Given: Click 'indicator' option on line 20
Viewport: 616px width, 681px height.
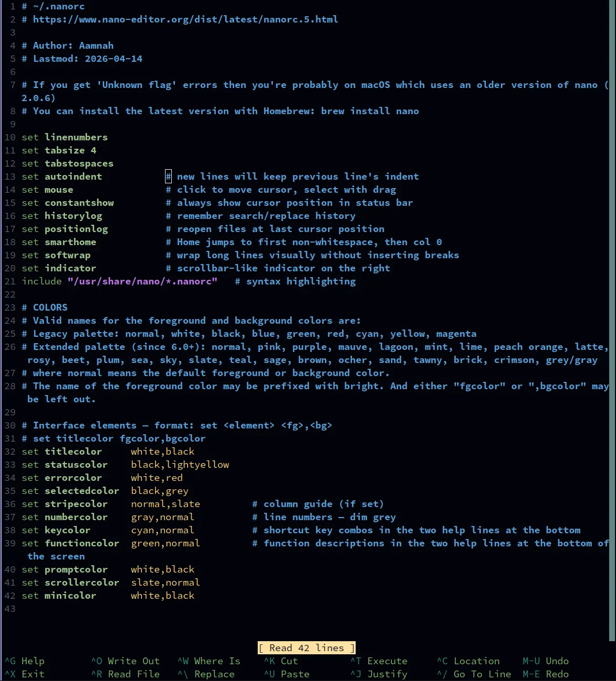Looking at the screenshot, I should (x=71, y=268).
